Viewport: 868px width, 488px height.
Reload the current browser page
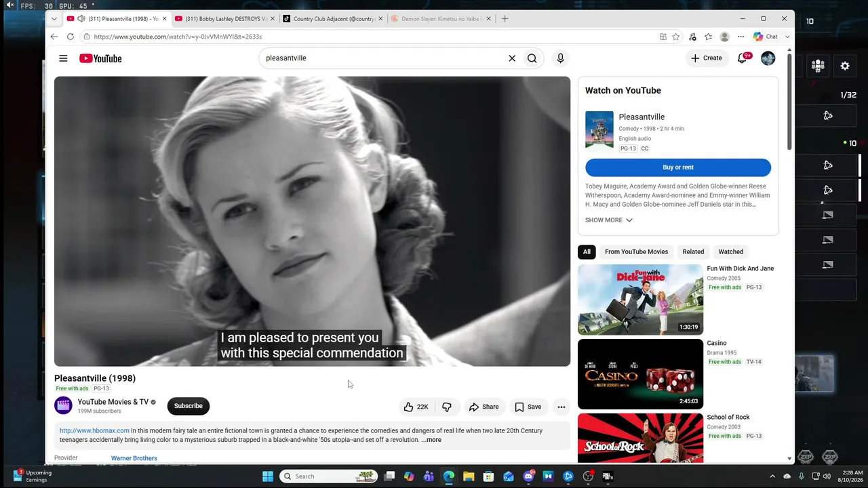[72, 37]
